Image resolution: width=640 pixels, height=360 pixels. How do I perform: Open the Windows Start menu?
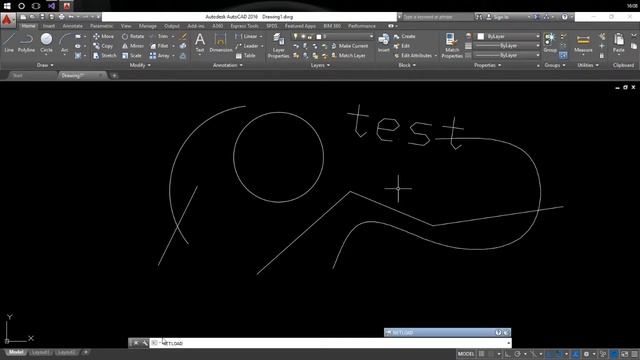pos(7,6)
